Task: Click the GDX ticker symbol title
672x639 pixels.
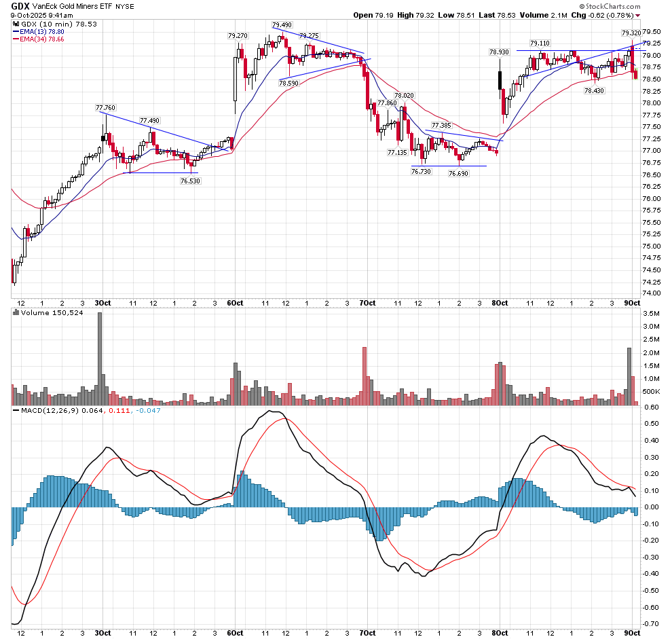Action: click(20, 6)
